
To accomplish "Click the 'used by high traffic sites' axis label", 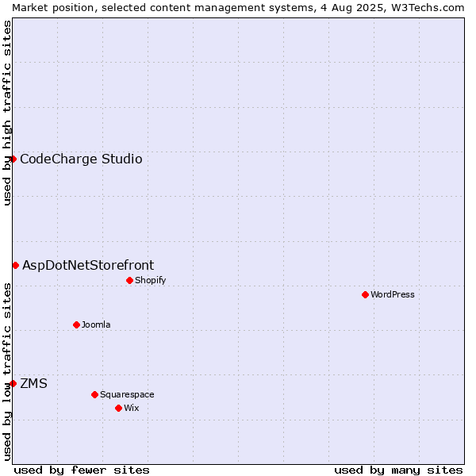I will tap(6, 113).
